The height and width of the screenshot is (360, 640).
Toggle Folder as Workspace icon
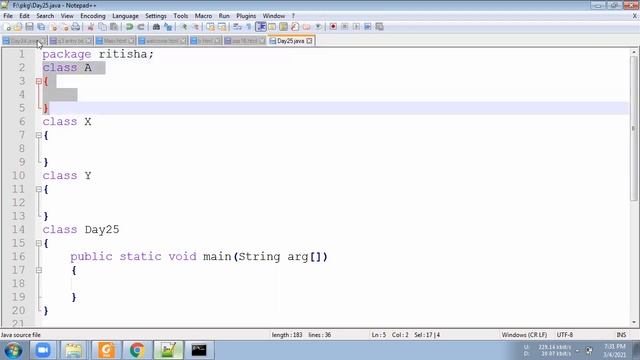(x=306, y=27)
